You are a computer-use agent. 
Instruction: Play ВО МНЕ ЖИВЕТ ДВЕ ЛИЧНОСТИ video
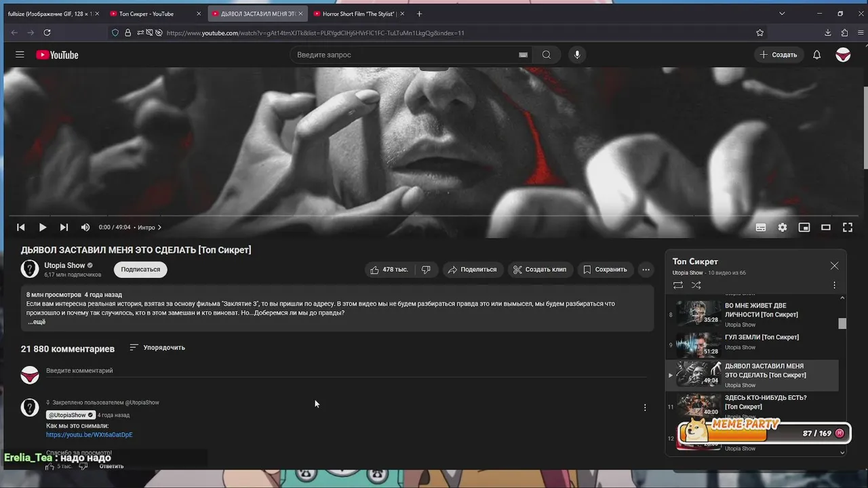[x=751, y=314]
